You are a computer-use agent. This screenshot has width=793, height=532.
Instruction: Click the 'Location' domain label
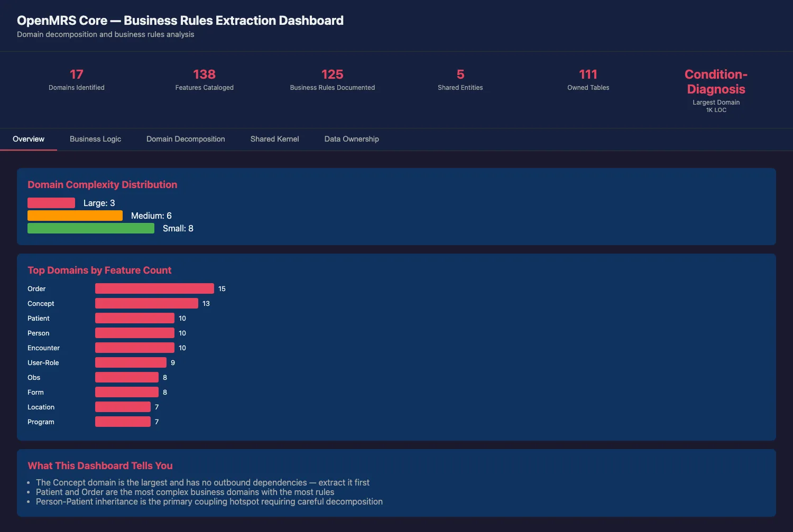point(41,407)
